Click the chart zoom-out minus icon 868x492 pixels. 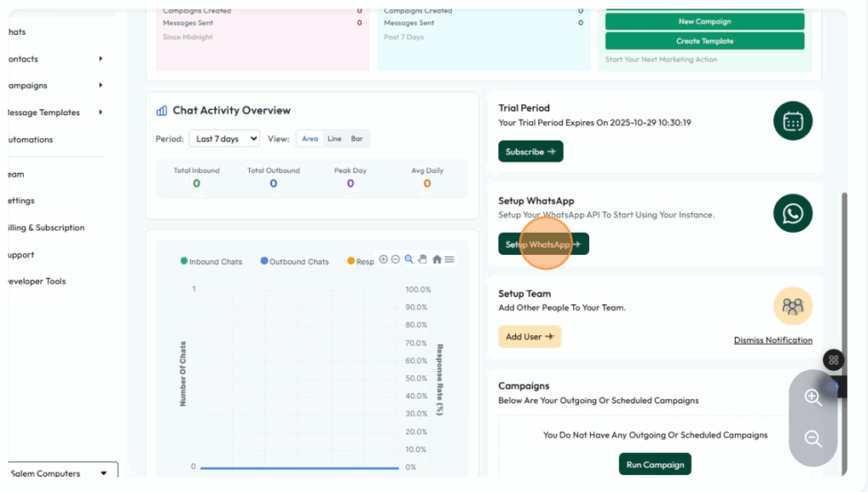395,259
